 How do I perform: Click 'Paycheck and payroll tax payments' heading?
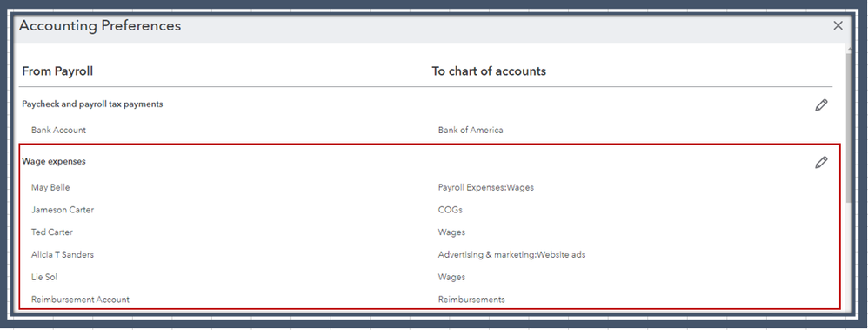pyautogui.click(x=92, y=104)
